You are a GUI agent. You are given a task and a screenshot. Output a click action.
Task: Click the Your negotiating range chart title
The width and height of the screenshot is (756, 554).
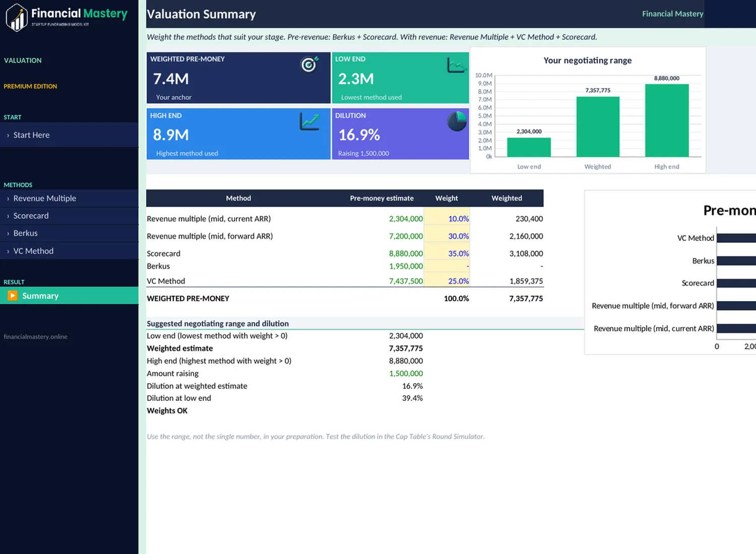click(587, 60)
